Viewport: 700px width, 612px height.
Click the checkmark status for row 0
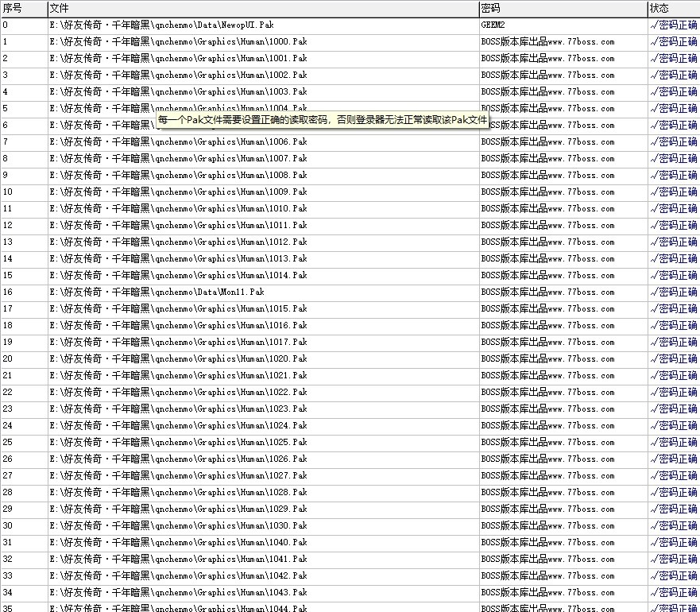point(674,25)
